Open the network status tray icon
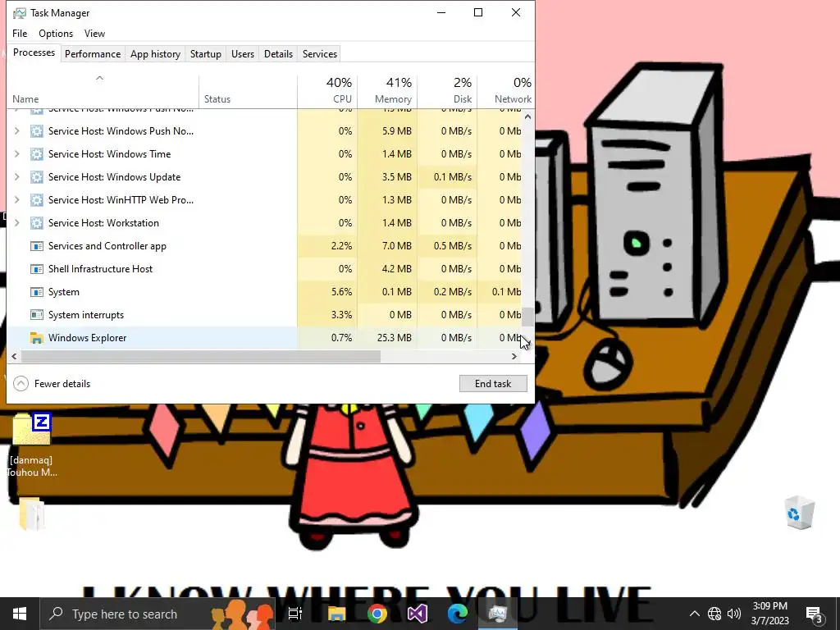Viewport: 840px width, 630px height. tap(714, 614)
